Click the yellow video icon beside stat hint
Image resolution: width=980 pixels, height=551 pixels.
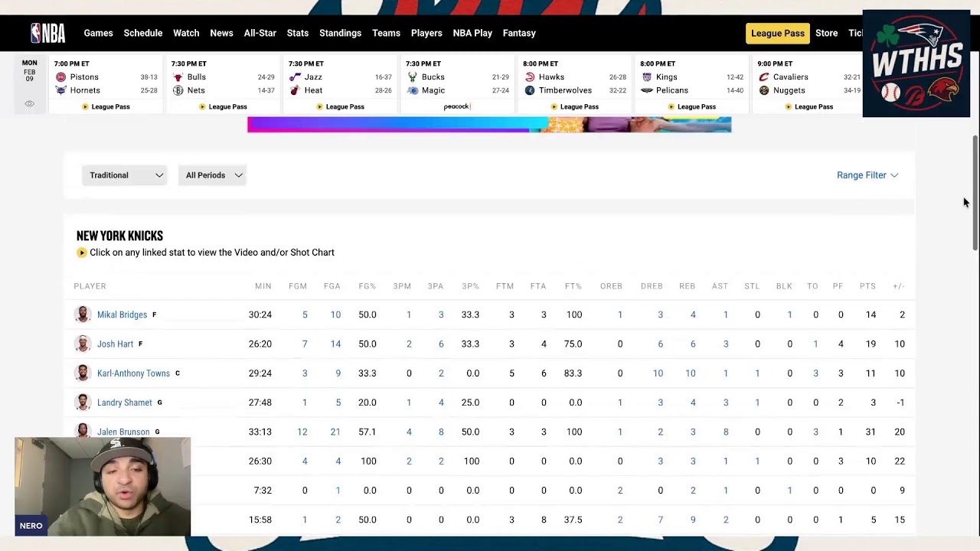[x=81, y=253]
